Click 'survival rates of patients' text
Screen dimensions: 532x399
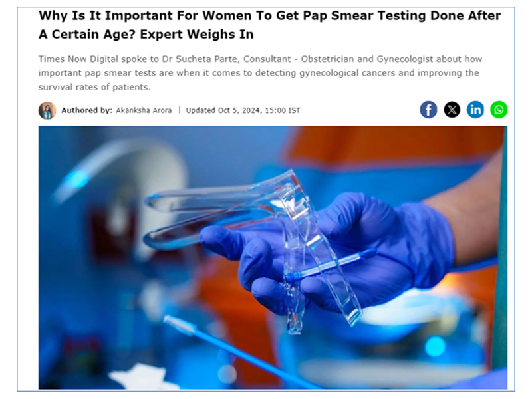point(94,87)
